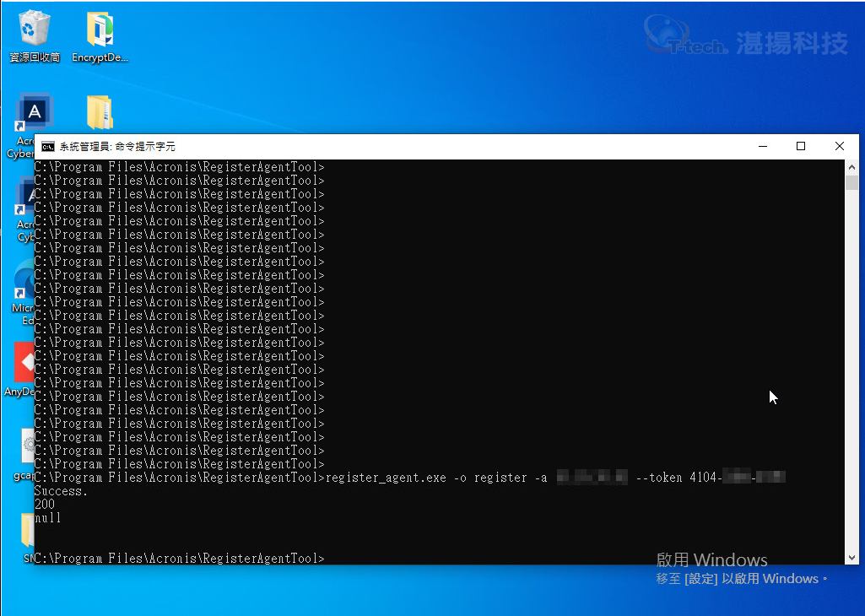Click the "Success." output line
Image resolution: width=865 pixels, height=616 pixels.
(x=62, y=491)
